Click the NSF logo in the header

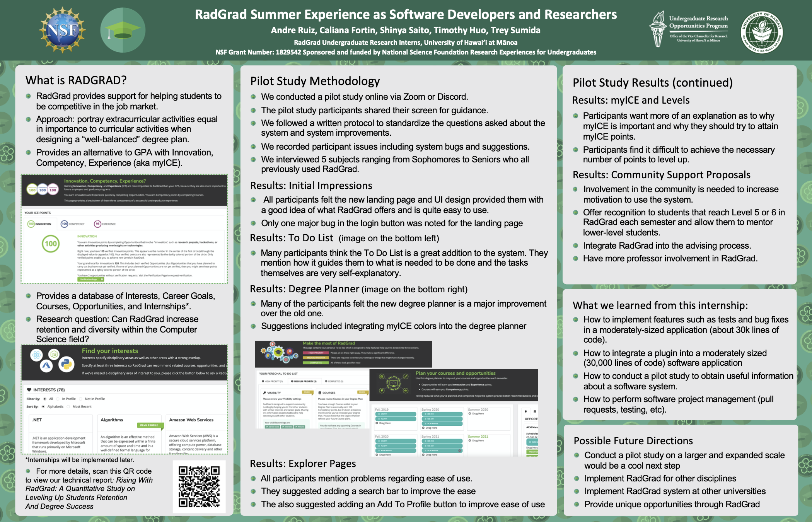point(62,30)
